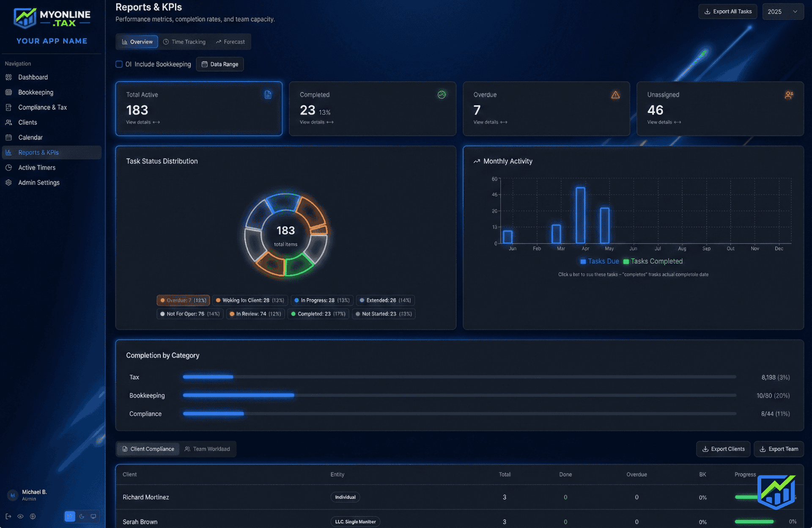Screen dimensions: 812x528
Task: Click the Bookkeeping completion progress bar
Action: click(x=459, y=395)
